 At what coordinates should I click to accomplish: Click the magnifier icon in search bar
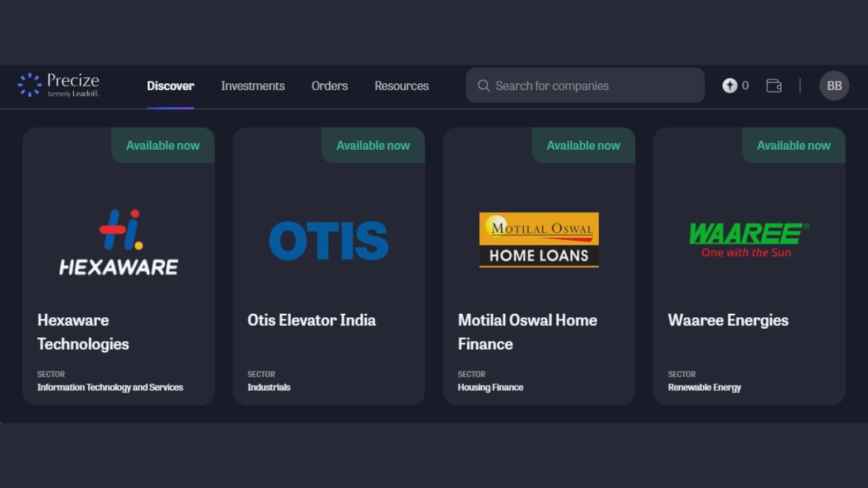point(484,85)
